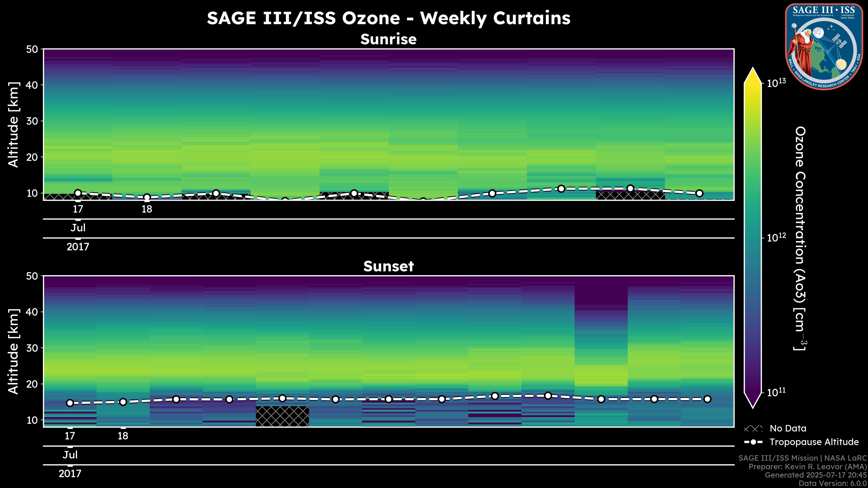Click the main title SAGE III/ISS Ozone

[389, 18]
